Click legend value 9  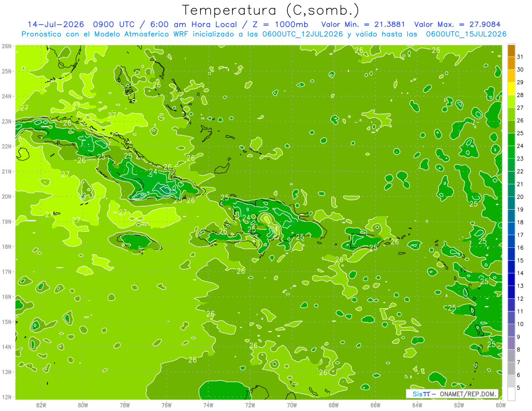point(519,337)
